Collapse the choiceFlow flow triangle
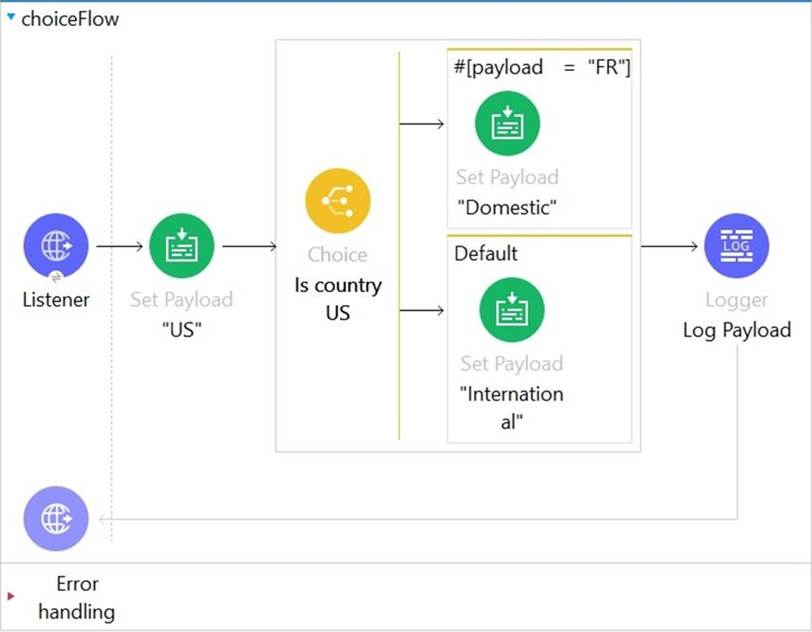The height and width of the screenshot is (632, 812). pyautogui.click(x=11, y=18)
